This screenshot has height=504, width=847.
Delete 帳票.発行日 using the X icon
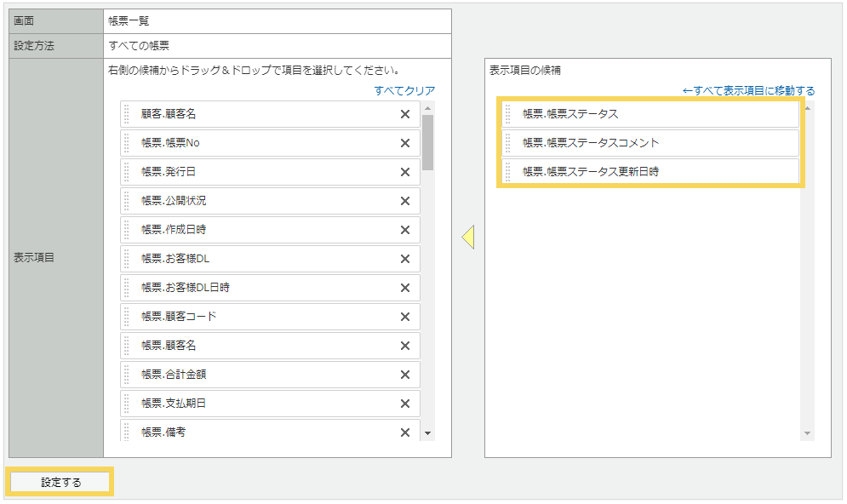pos(405,172)
